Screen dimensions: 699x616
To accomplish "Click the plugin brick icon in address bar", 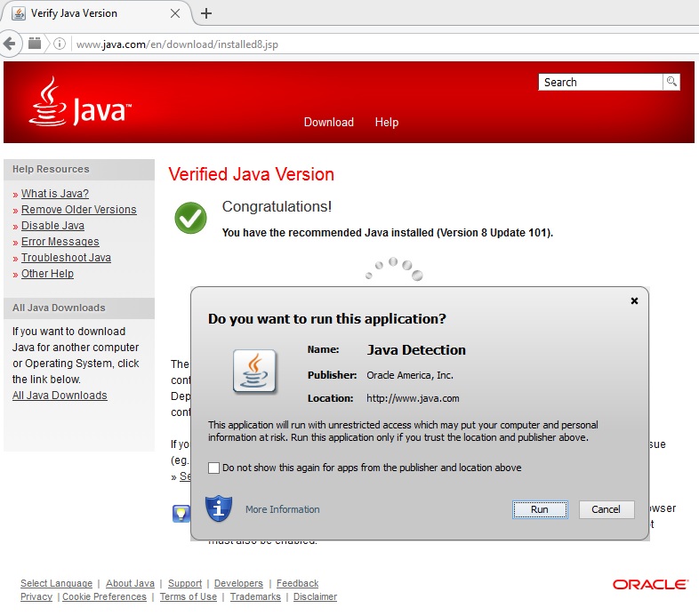I will (x=35, y=44).
